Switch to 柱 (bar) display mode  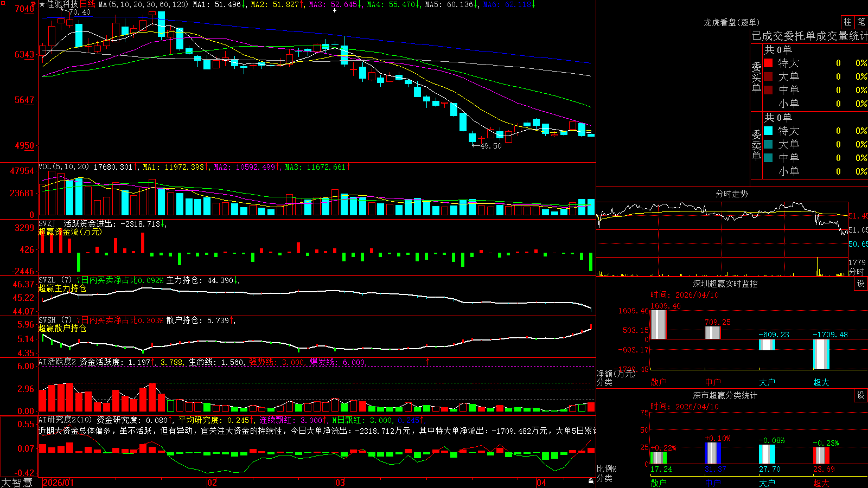[x=847, y=22]
